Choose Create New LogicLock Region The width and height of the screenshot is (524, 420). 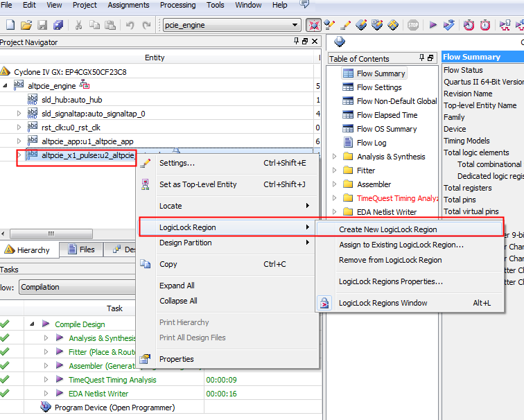click(409, 229)
